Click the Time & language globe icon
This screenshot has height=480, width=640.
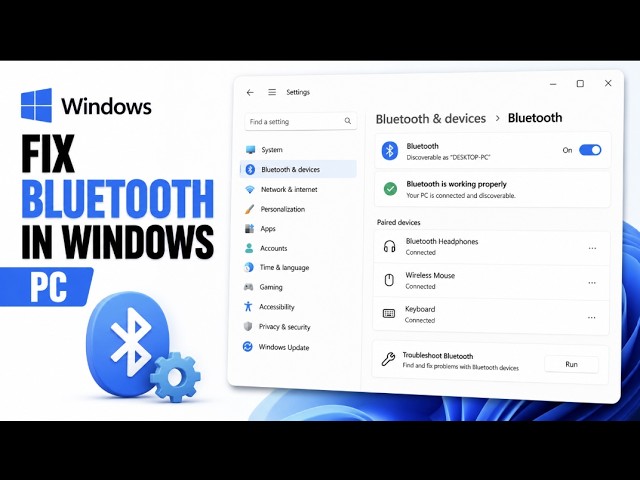coord(249,267)
